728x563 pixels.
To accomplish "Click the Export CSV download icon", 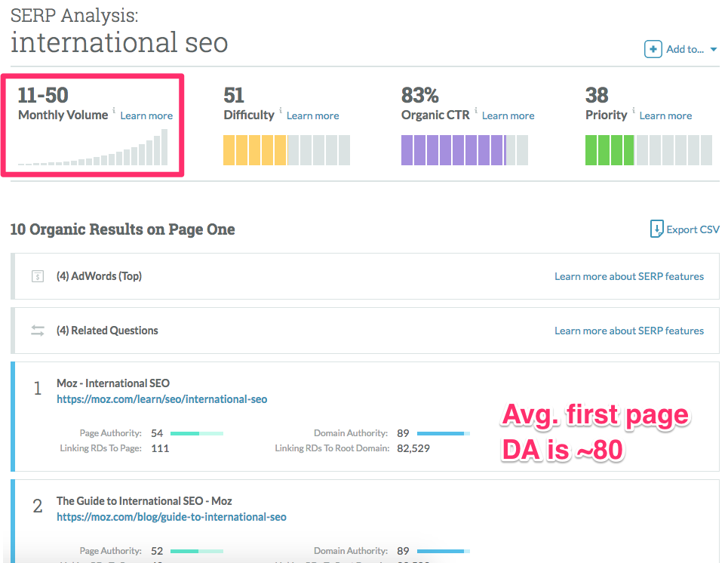I will [x=657, y=229].
